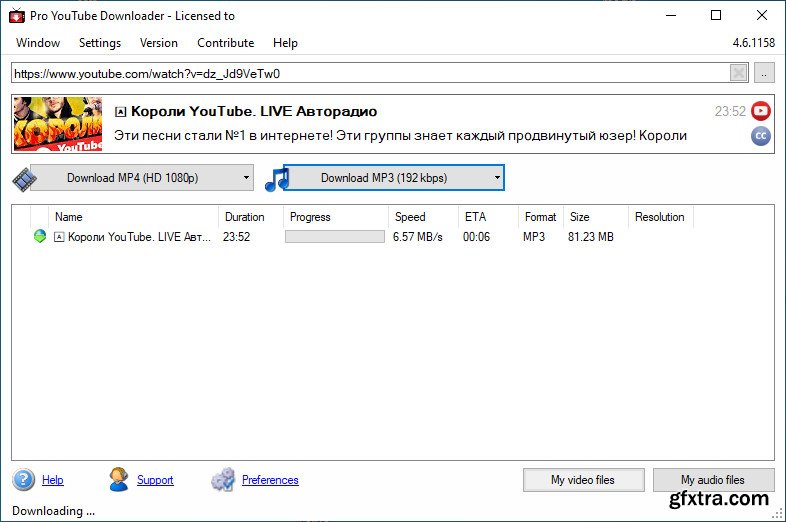Click the Support headset person icon
This screenshot has width=786, height=522.
point(119,480)
